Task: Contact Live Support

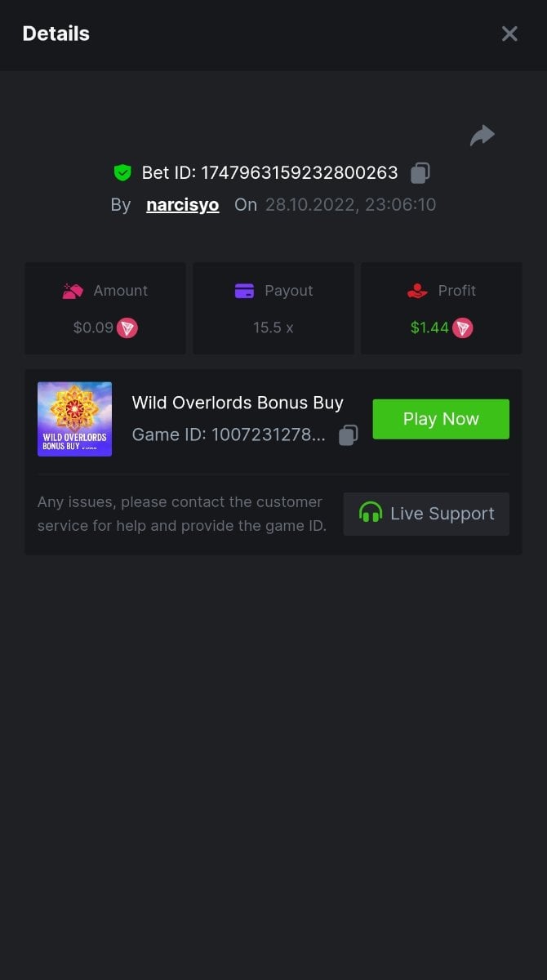Action: pos(426,514)
